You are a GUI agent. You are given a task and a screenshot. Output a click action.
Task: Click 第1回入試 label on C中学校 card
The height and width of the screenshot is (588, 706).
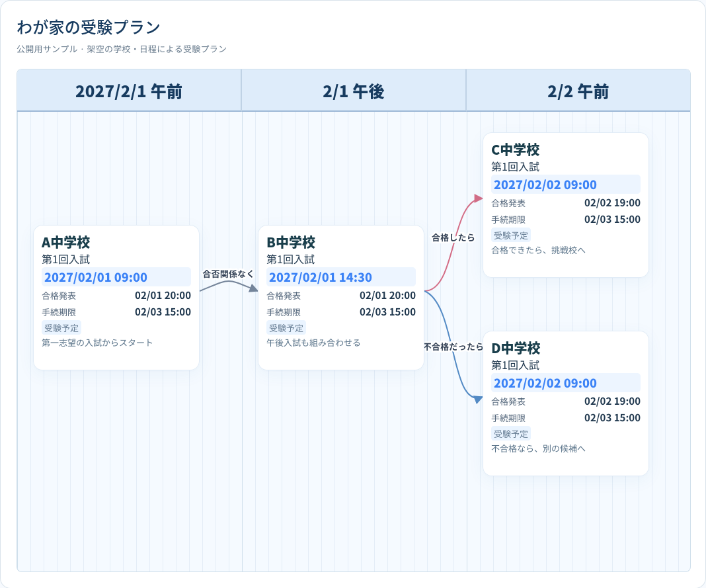tap(515, 167)
